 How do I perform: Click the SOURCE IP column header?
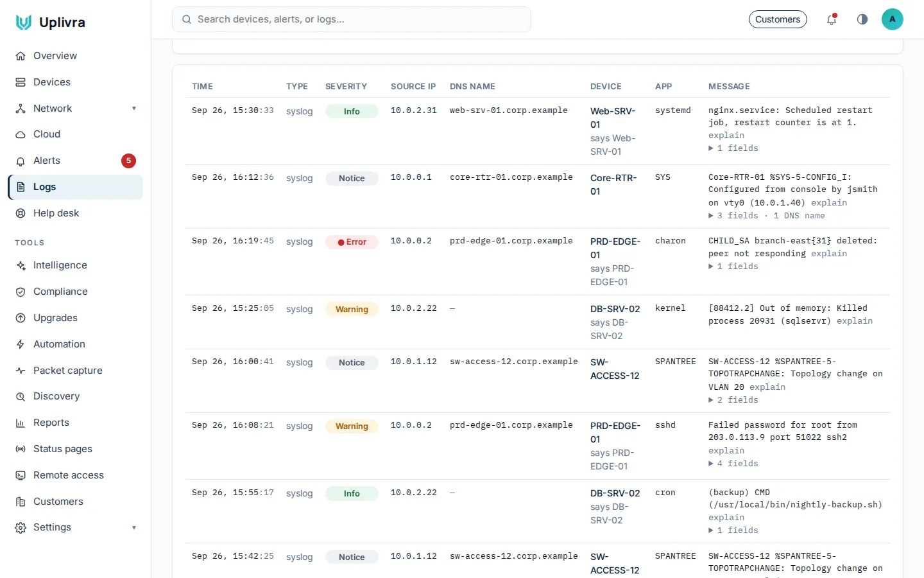[x=413, y=87]
